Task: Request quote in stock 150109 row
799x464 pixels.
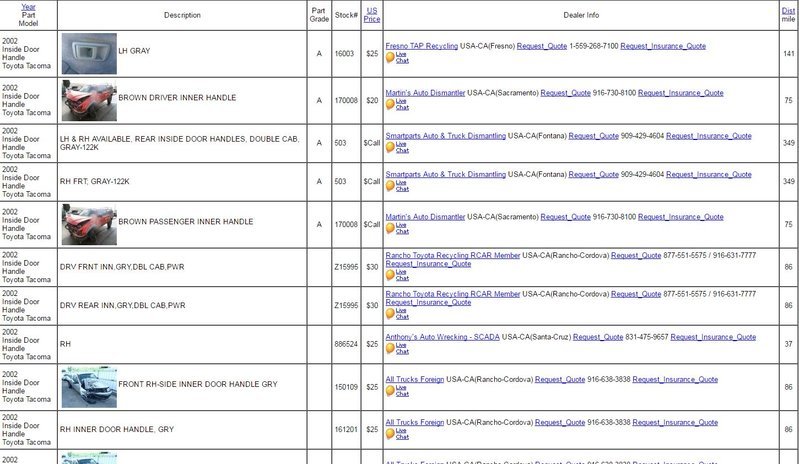Action: (560, 379)
